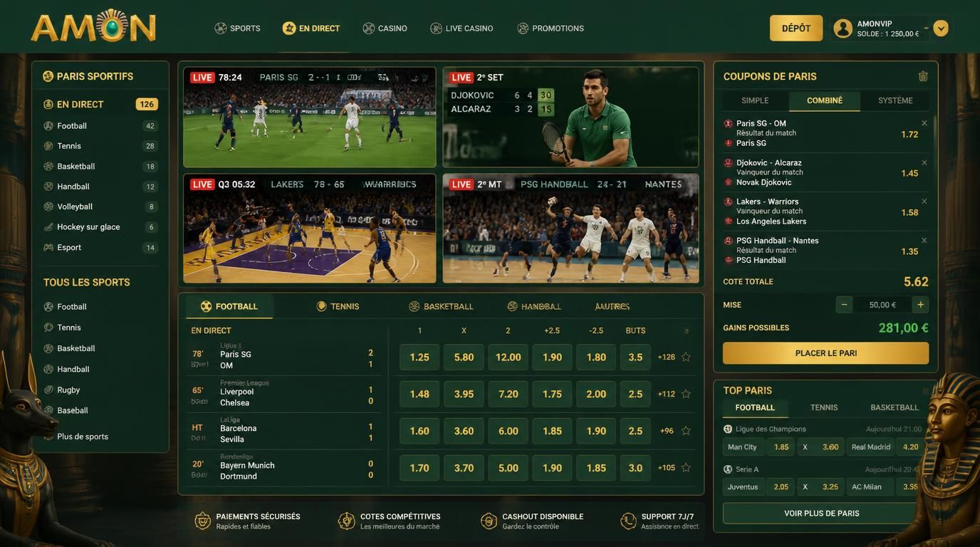
Task: Remove the Lakers - Warriors bet
Action: tap(924, 202)
